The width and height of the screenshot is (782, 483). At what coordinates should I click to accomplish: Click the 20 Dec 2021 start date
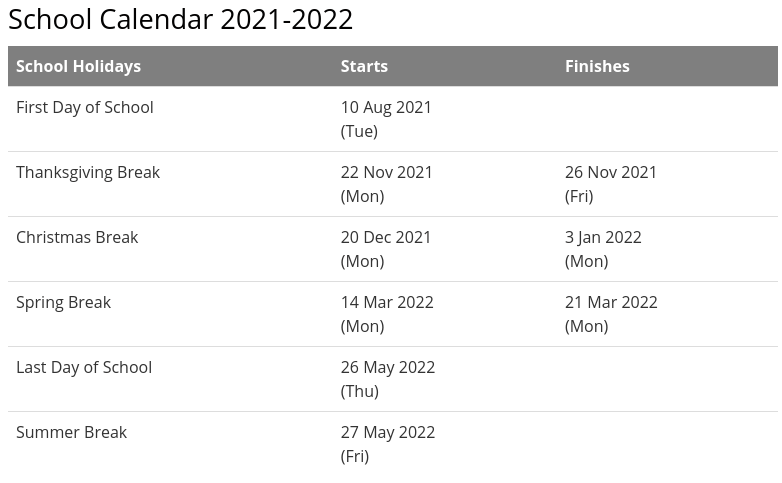coord(386,238)
